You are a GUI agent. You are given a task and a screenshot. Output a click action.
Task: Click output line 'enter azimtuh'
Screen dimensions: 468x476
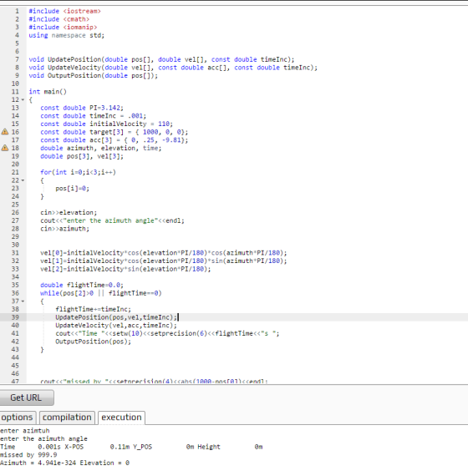24,431
